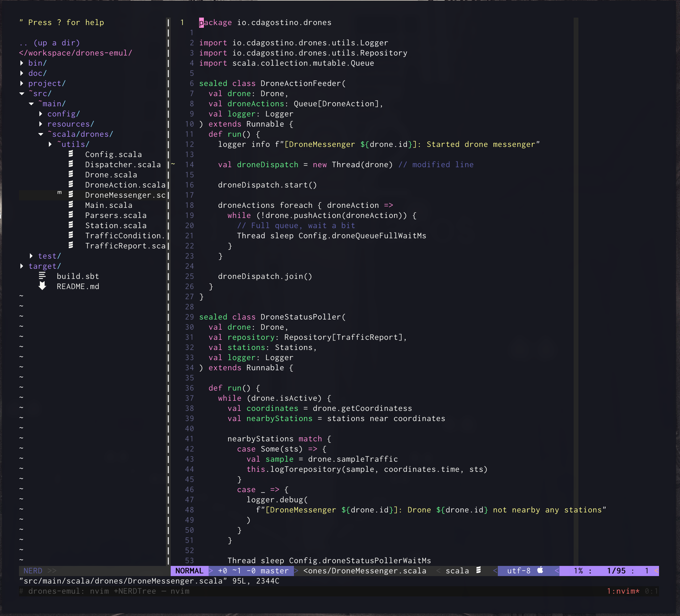The width and height of the screenshot is (680, 616).
Task: Open Station.scala in the tree
Action: click(x=116, y=225)
